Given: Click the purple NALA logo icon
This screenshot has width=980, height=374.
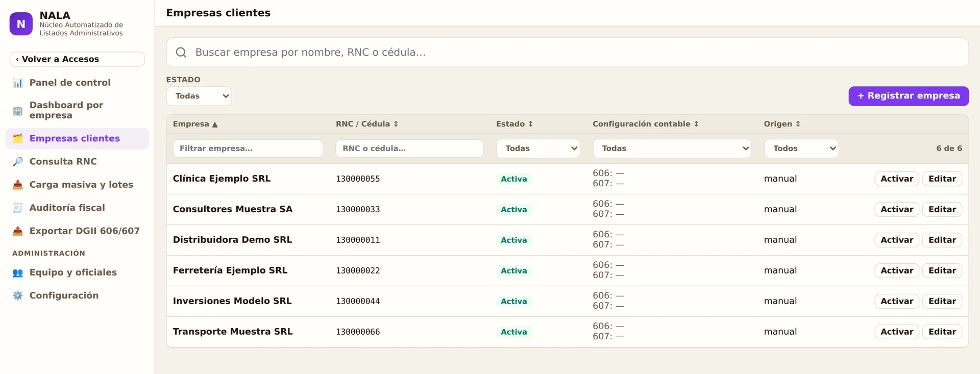Looking at the screenshot, I should pos(21,24).
